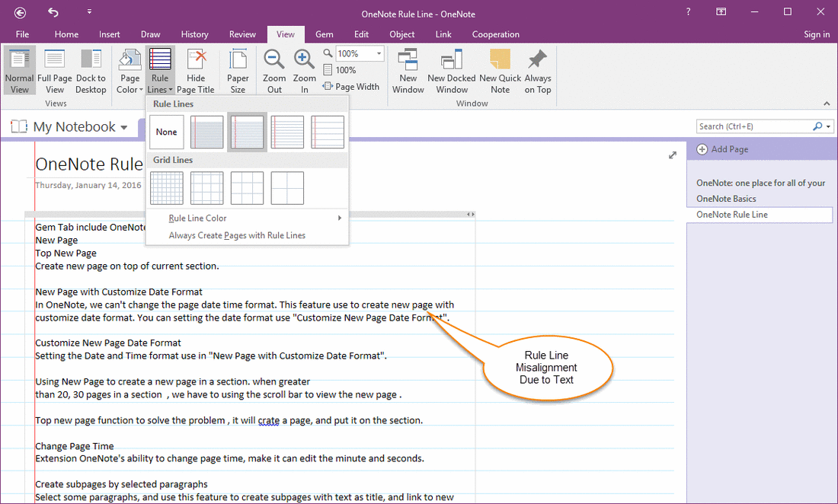The width and height of the screenshot is (838, 504).
Task: Open the Page Color tool
Action: 129,70
